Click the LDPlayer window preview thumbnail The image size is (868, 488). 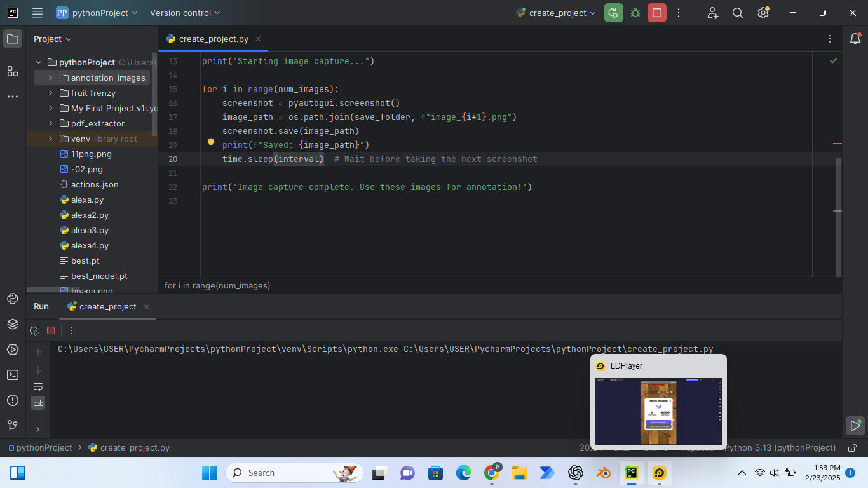click(x=658, y=411)
